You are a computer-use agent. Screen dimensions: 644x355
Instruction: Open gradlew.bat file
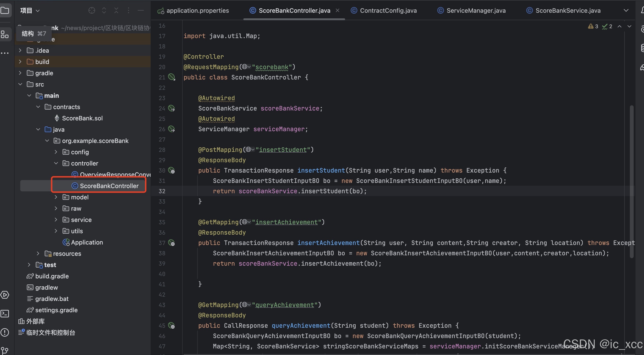click(52, 299)
